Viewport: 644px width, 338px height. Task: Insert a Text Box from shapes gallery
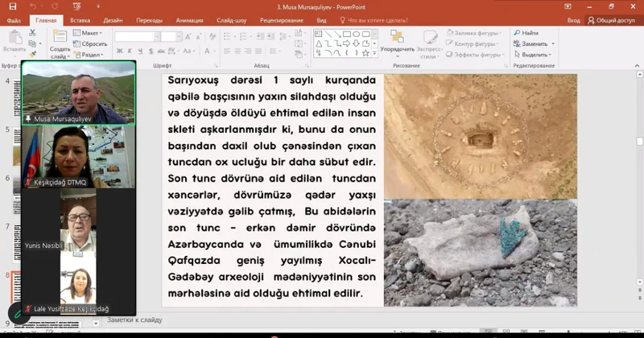pos(319,34)
